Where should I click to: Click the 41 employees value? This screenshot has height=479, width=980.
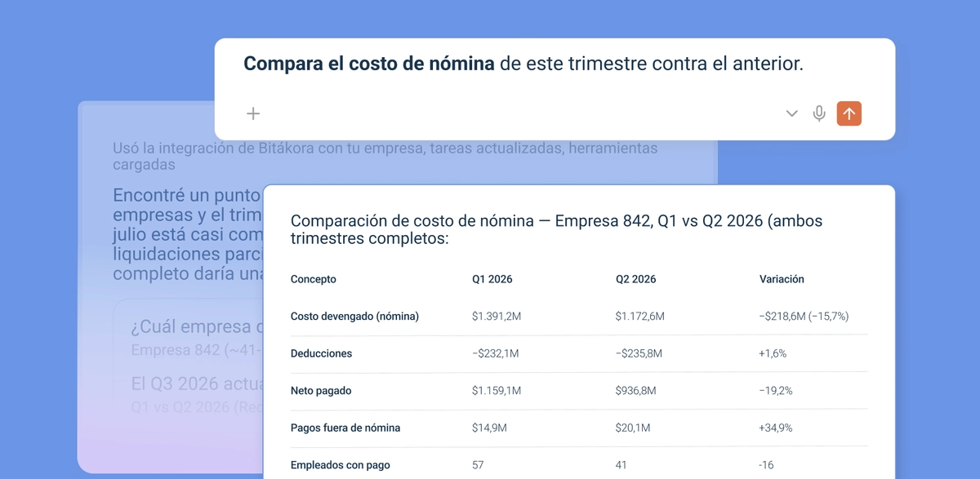click(x=621, y=465)
